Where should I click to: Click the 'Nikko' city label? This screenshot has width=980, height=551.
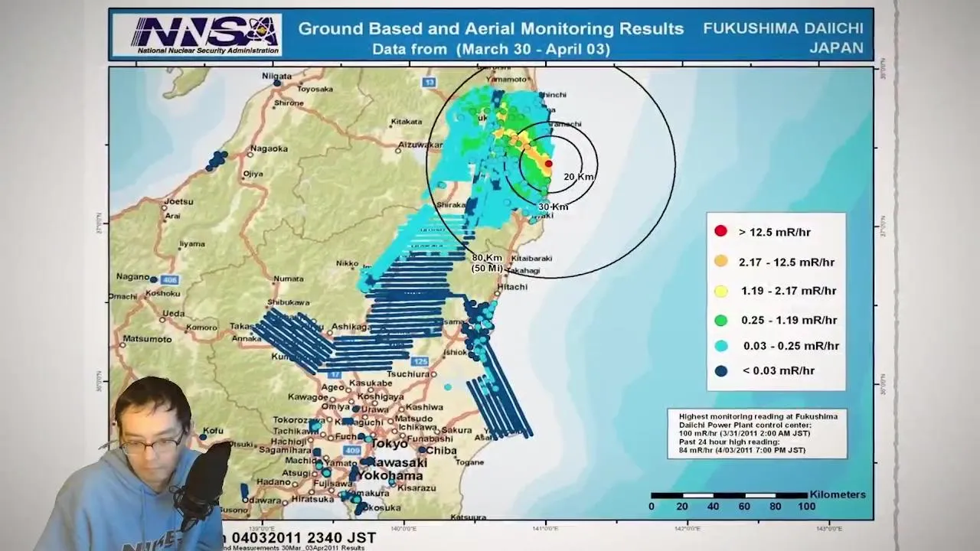coord(348,263)
